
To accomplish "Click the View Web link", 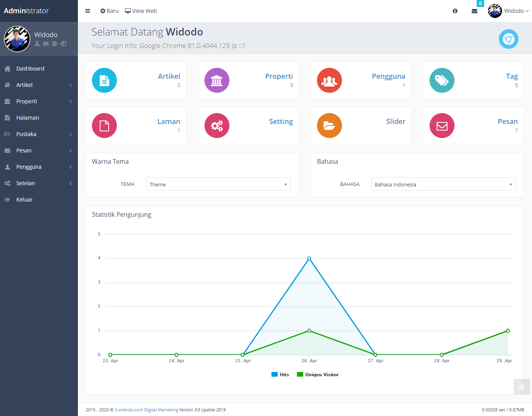I will [141, 11].
